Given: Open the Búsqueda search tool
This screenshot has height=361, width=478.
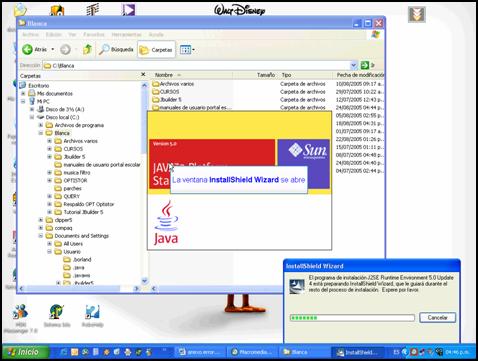Looking at the screenshot, I should [116, 50].
